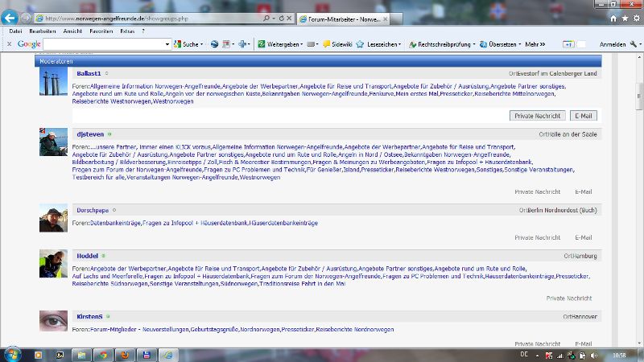
Task: Open the favorites star icon
Action: tap(625, 18)
